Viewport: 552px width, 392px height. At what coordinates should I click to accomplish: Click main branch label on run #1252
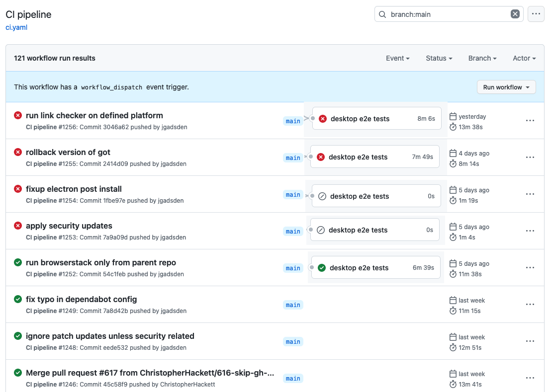[x=293, y=268]
